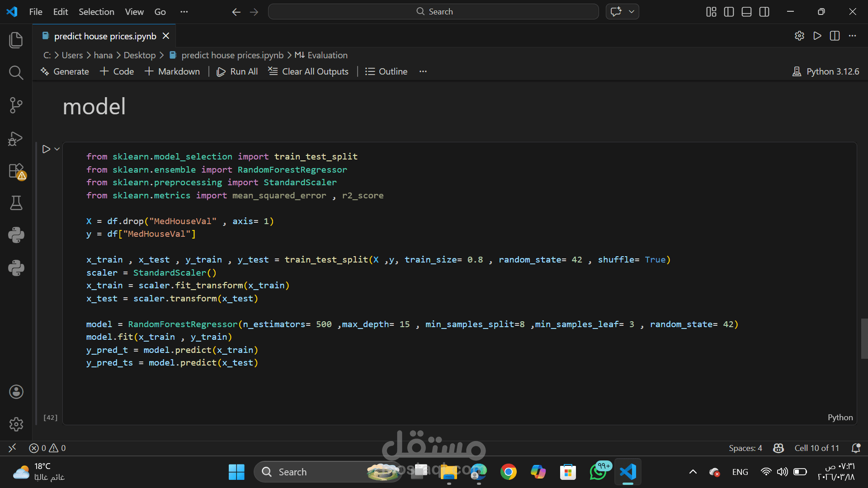This screenshot has height=488, width=868.
Task: Open the Explorer view in activity bar
Action: [x=16, y=40]
